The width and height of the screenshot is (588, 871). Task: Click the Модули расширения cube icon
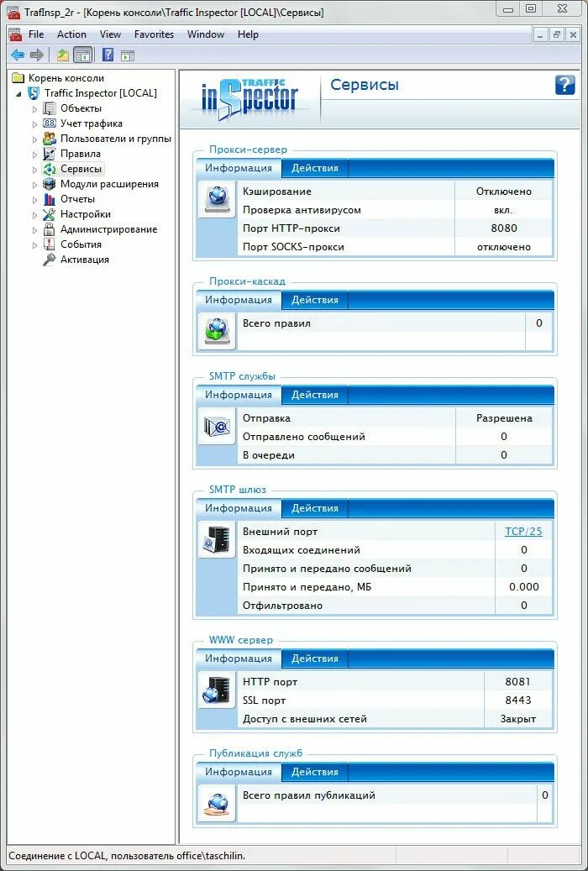pos(50,184)
